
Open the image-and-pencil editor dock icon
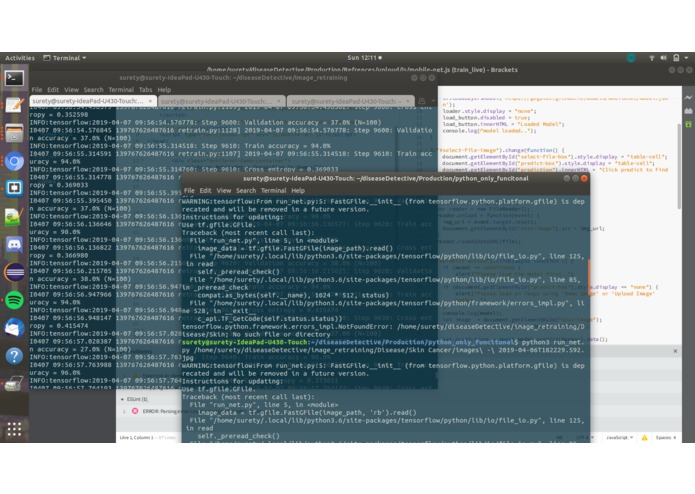click(14, 217)
